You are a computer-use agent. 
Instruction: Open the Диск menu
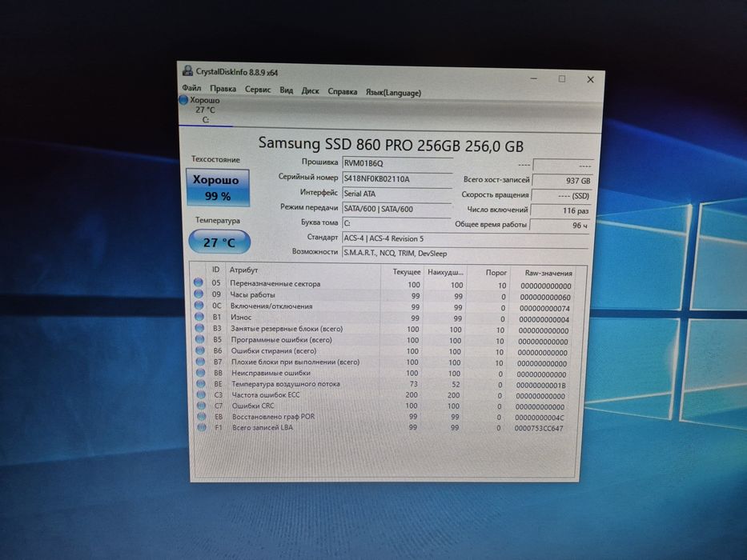coord(310,90)
